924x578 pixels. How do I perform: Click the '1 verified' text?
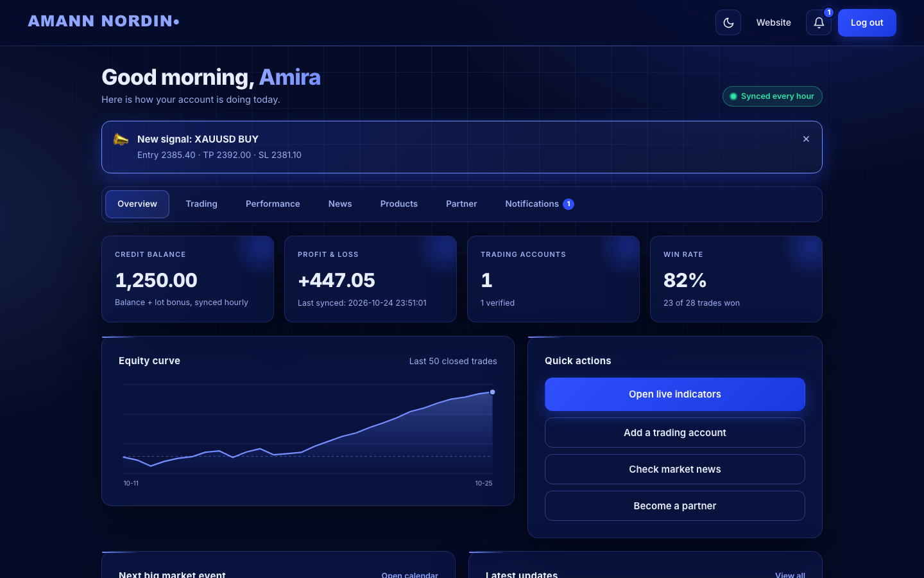pos(497,303)
